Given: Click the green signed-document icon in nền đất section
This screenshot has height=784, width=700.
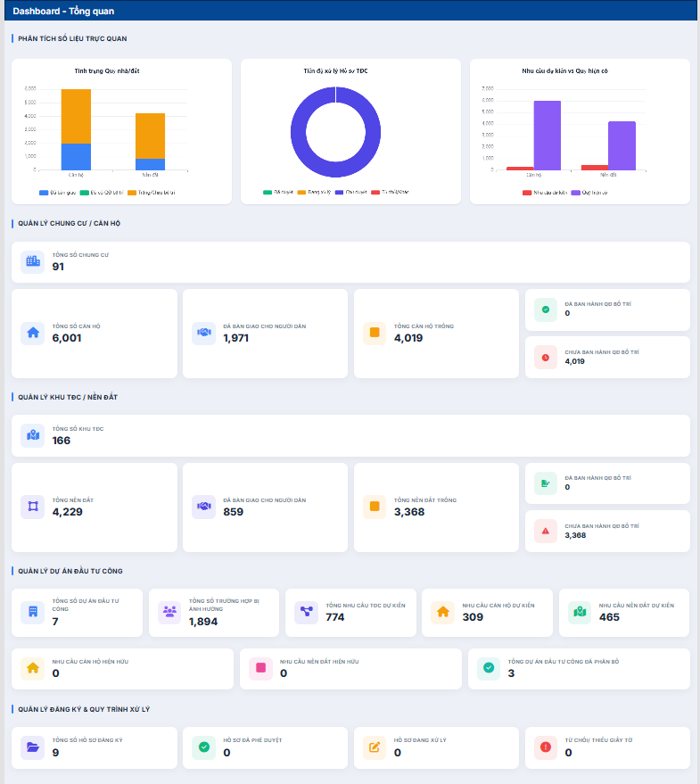Looking at the screenshot, I should click(546, 483).
